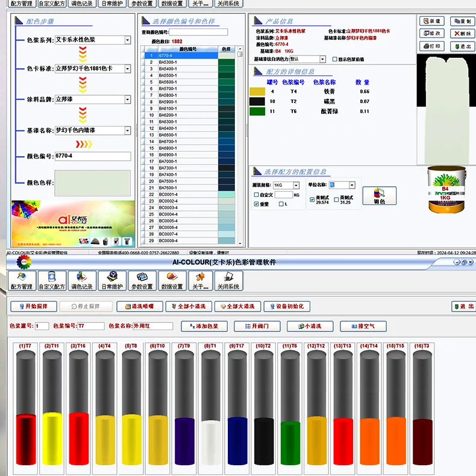Click the 修改 modify button
476x476 pixels.
click(x=431, y=33)
